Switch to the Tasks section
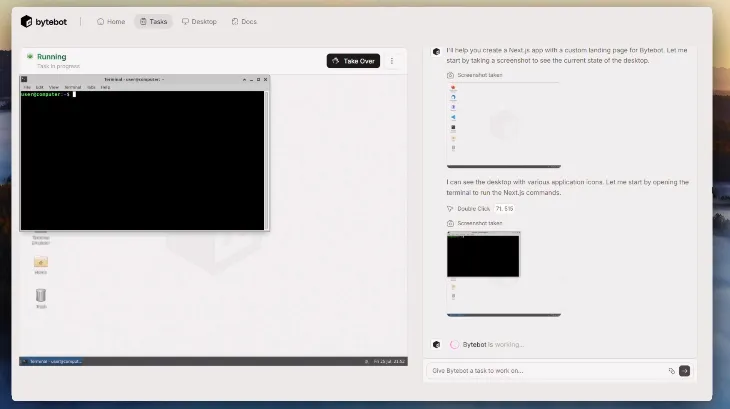 [x=153, y=21]
